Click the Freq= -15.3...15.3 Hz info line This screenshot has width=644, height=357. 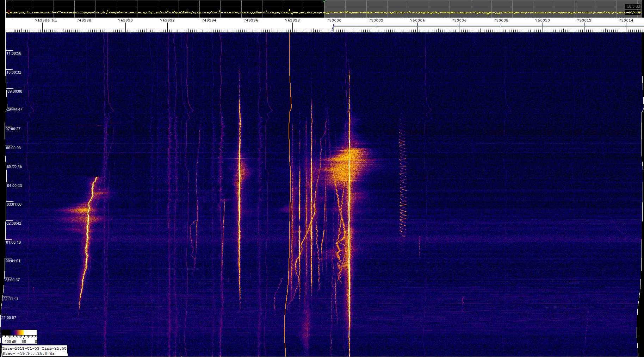click(x=29, y=353)
